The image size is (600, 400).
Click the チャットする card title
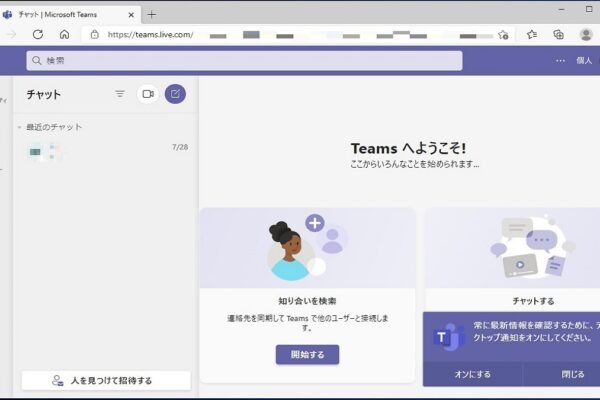(533, 301)
